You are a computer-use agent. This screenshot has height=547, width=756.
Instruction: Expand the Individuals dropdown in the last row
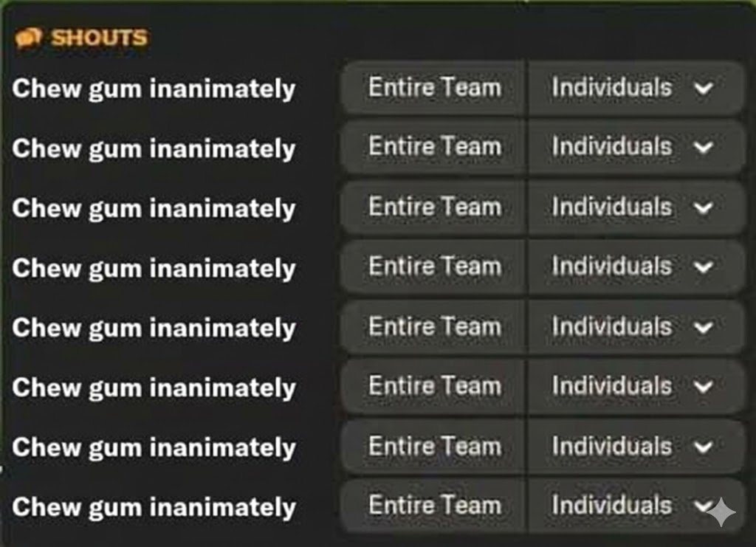(633, 506)
